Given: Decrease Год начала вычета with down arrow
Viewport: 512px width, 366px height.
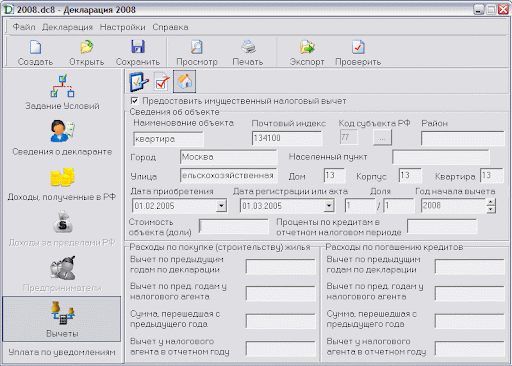Looking at the screenshot, I should 491,209.
